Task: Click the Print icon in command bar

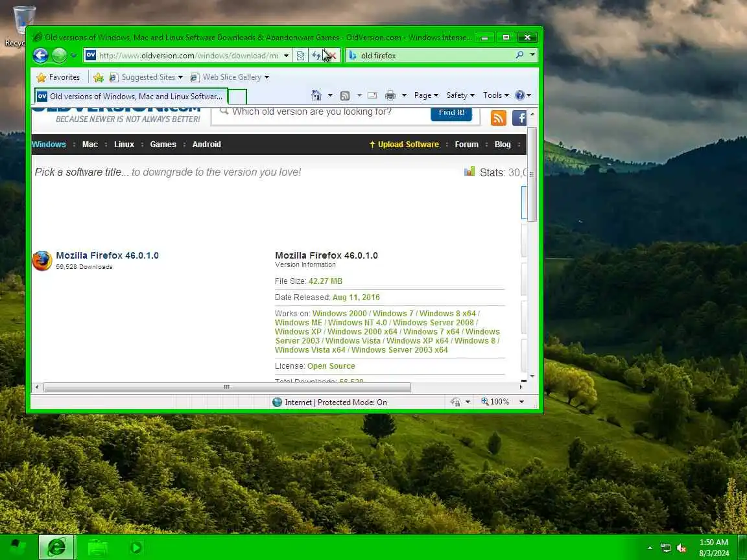Action: click(390, 95)
